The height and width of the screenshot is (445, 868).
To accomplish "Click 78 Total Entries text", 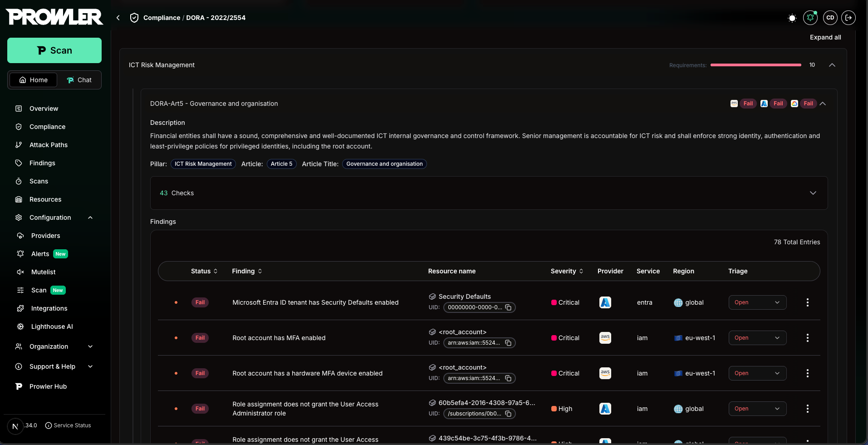I will pos(797,242).
